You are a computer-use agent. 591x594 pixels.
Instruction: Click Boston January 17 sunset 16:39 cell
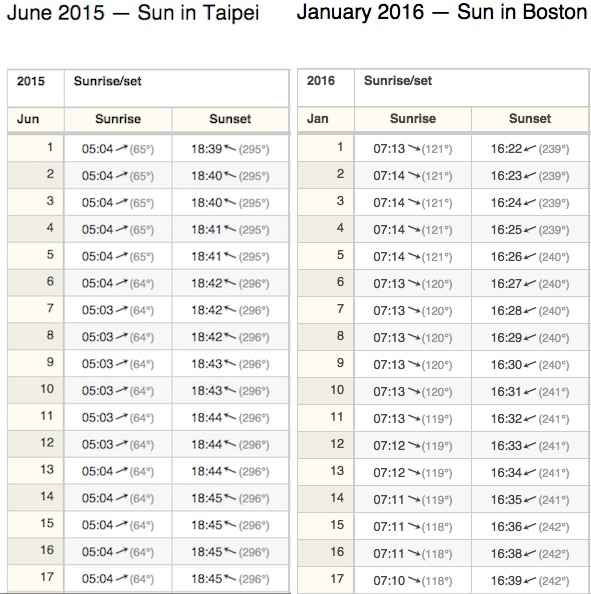point(530,581)
